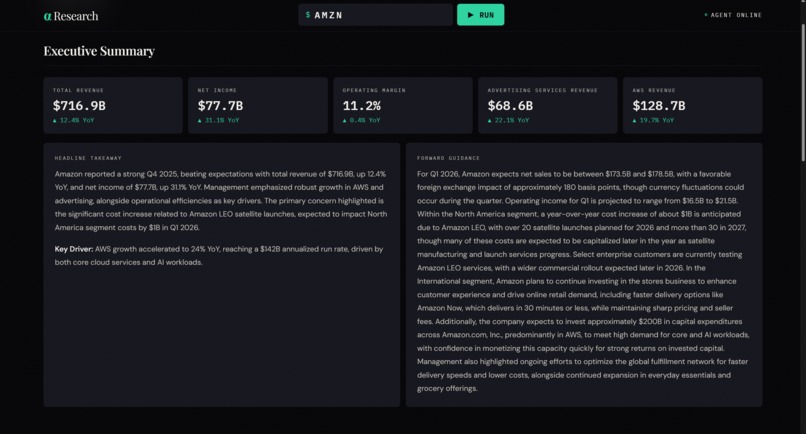Click the AWS Revenue $128.7B value
The height and width of the screenshot is (434, 806).
(659, 106)
